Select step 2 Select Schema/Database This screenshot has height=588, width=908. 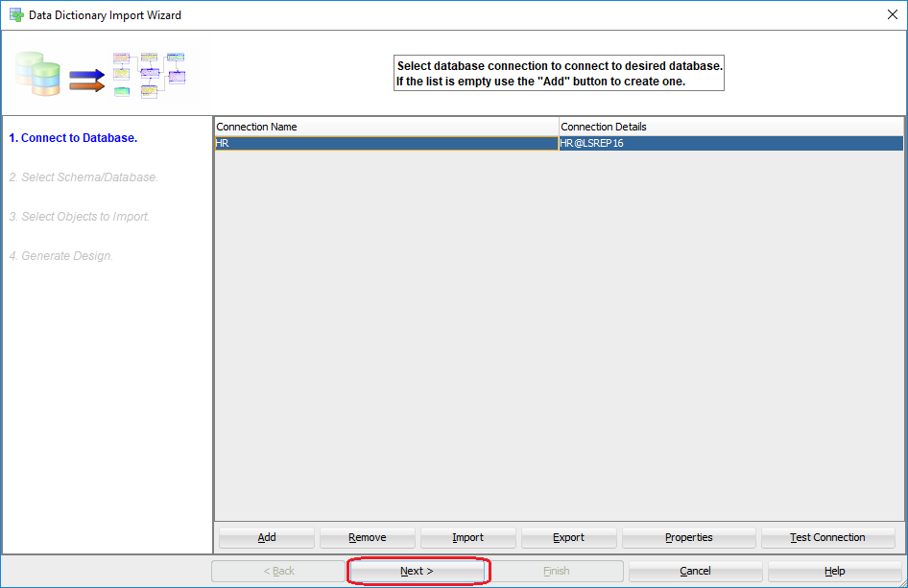[84, 177]
